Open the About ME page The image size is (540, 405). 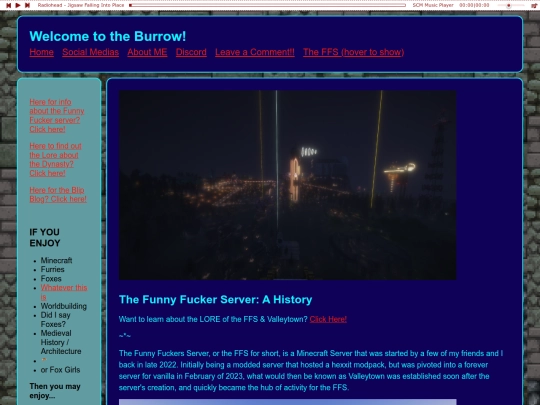point(147,52)
